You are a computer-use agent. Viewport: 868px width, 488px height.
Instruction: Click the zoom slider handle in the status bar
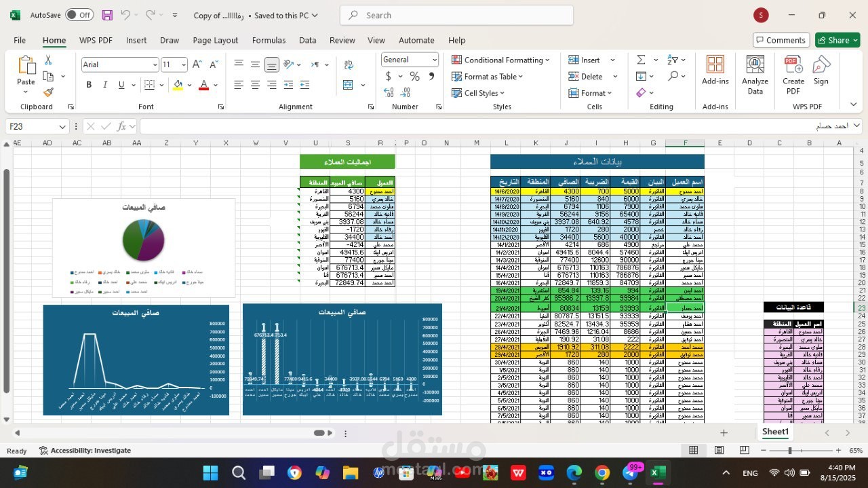(x=790, y=451)
